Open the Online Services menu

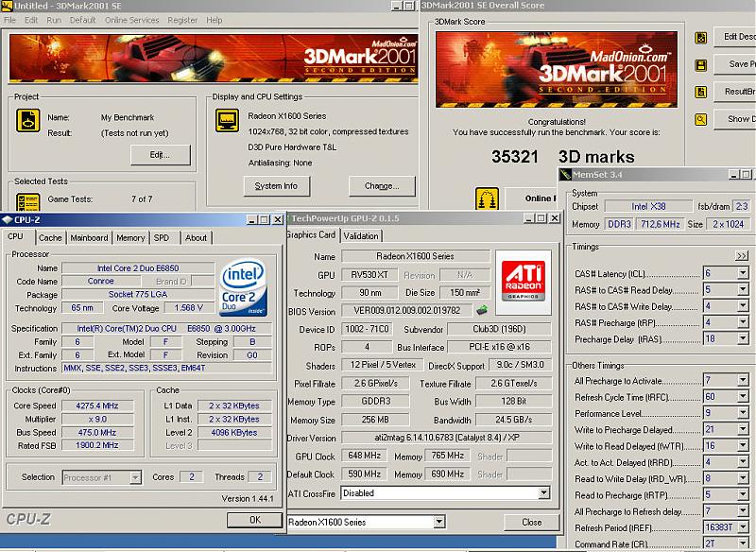(131, 20)
